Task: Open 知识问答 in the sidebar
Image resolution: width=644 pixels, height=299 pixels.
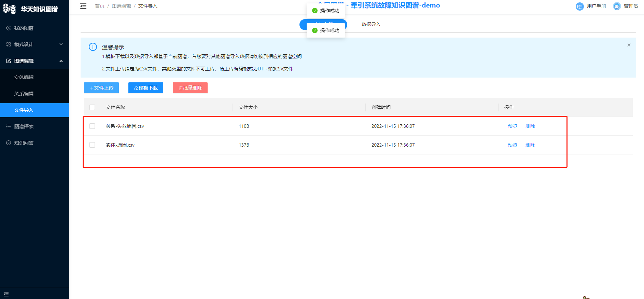Action: (24, 143)
